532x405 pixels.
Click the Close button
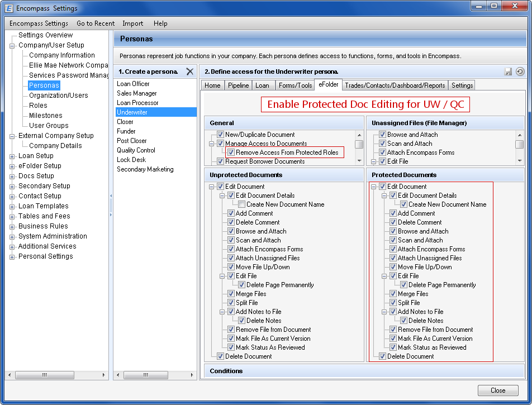498,390
